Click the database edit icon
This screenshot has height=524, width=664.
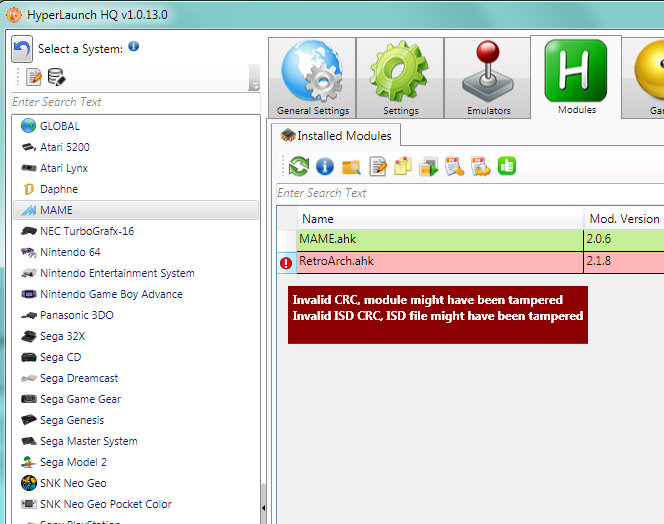coord(56,77)
